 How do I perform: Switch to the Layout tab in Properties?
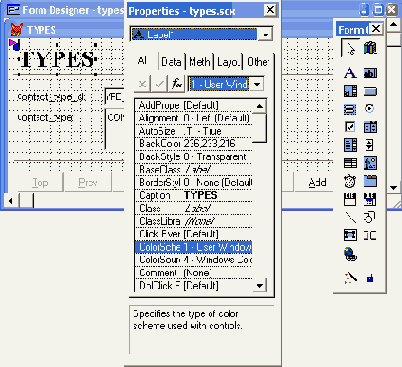[229, 62]
